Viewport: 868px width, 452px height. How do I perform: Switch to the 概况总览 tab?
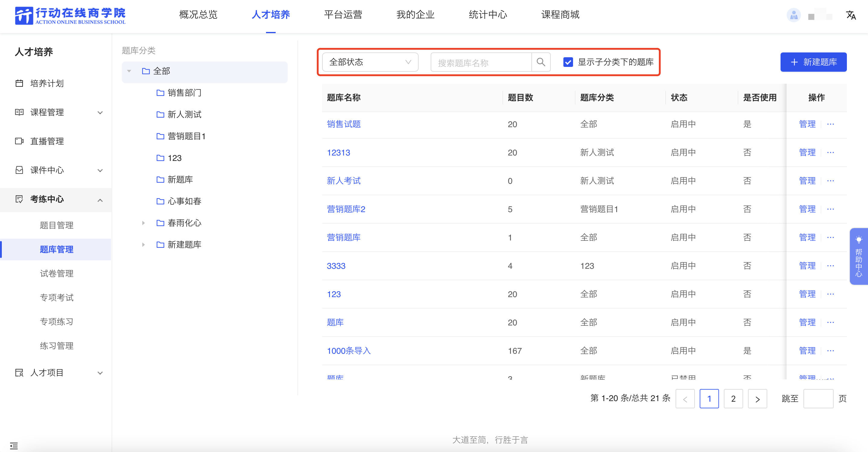tap(198, 15)
